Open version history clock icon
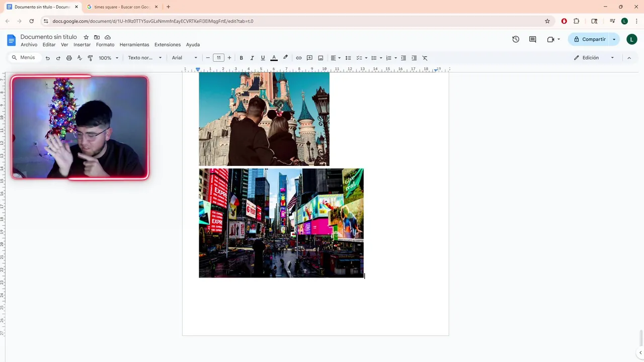This screenshot has height=362, width=644. click(516, 39)
